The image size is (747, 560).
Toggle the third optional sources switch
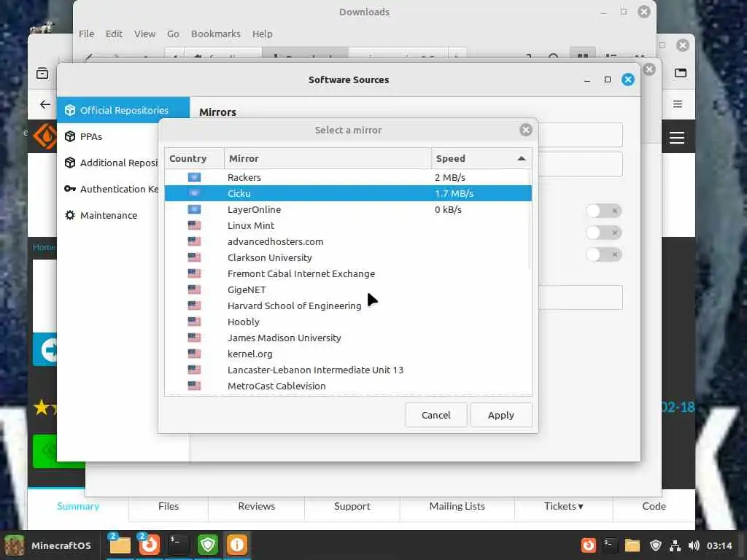603,254
